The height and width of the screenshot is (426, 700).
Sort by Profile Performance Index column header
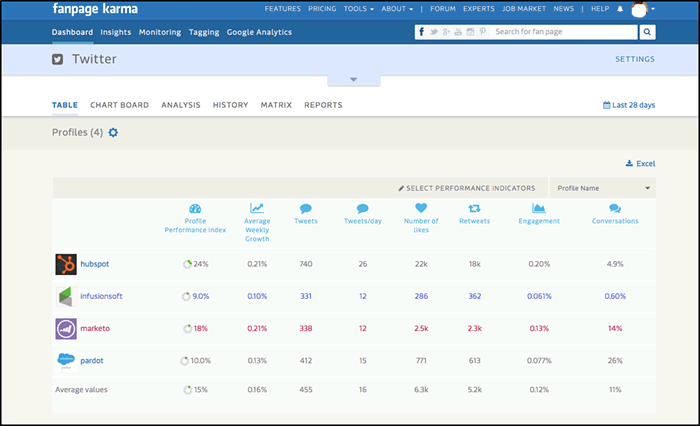click(x=195, y=225)
